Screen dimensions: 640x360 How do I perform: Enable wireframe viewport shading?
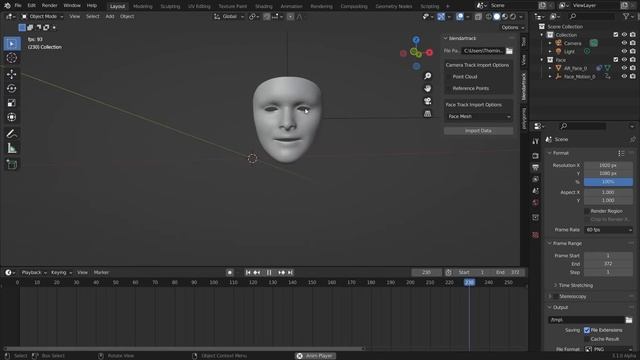pyautogui.click(x=489, y=17)
